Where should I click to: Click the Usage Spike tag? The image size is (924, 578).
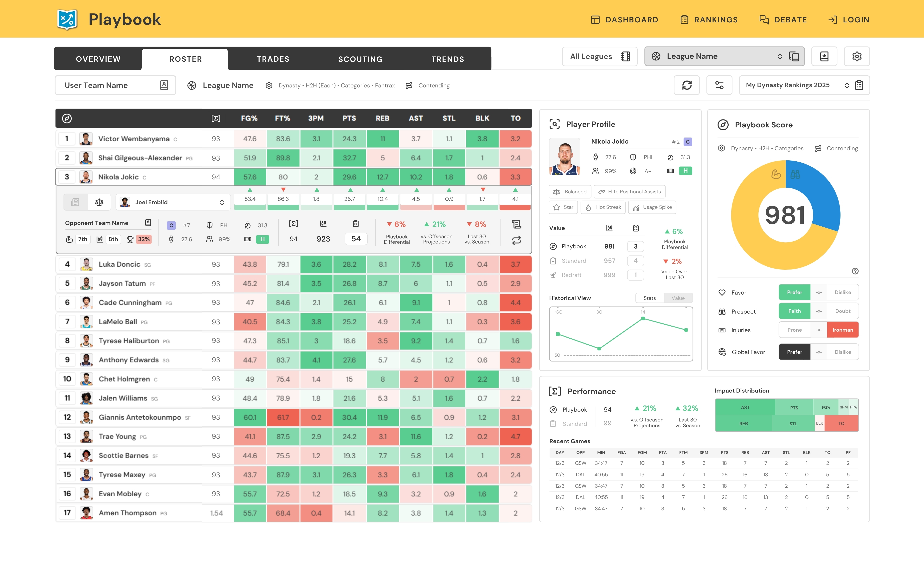[652, 207]
